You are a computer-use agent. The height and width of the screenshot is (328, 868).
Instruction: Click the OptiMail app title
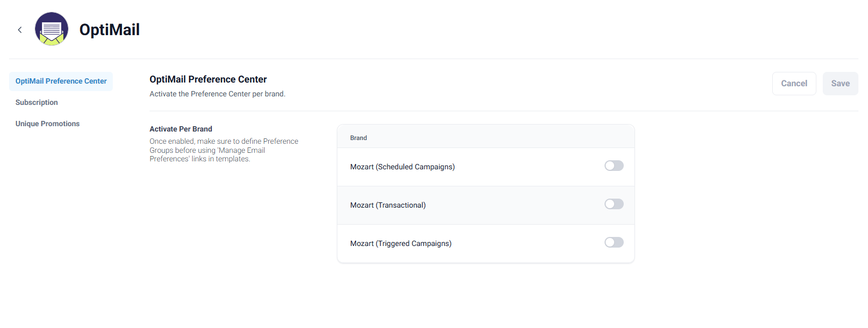pyautogui.click(x=110, y=29)
